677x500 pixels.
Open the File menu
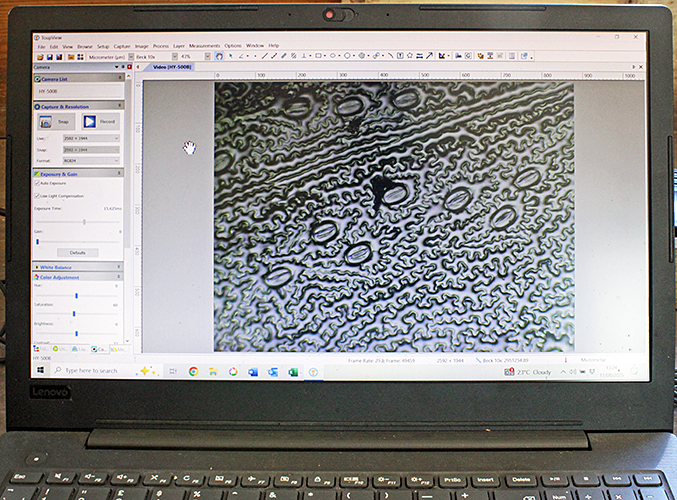(x=41, y=47)
